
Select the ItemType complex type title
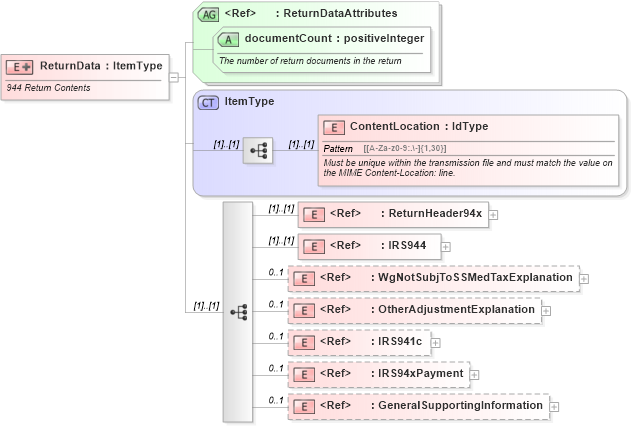point(249,101)
